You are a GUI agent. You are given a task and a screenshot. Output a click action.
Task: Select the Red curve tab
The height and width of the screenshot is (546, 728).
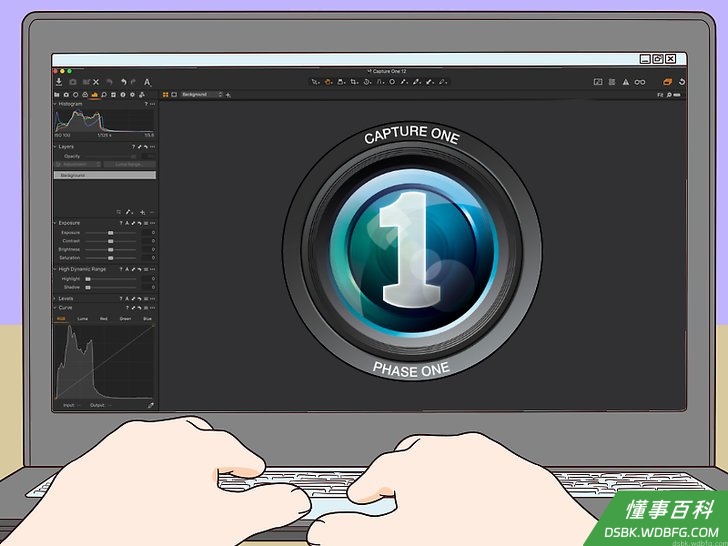point(104,318)
